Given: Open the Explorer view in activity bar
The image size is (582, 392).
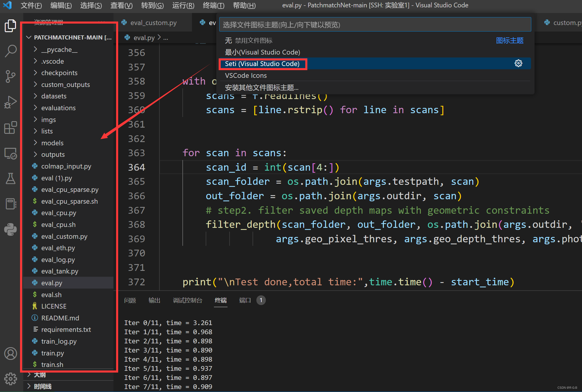Looking at the screenshot, I should [x=10, y=26].
